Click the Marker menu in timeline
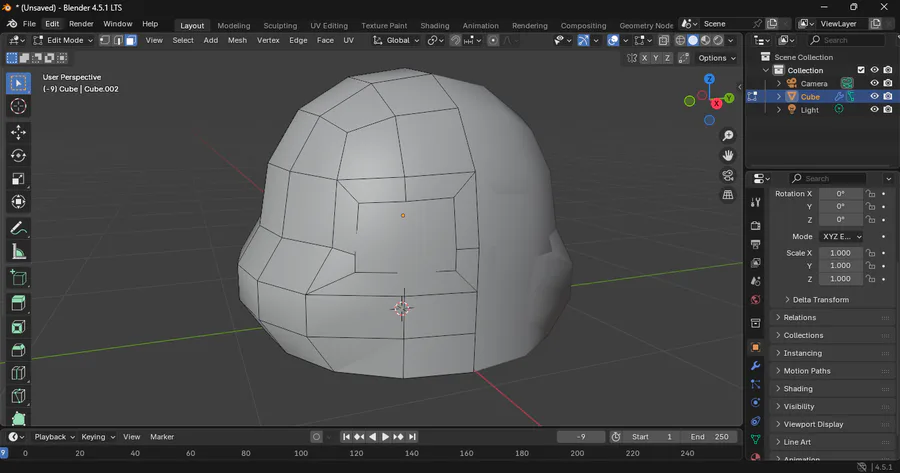The width and height of the screenshot is (900, 473). tap(162, 437)
